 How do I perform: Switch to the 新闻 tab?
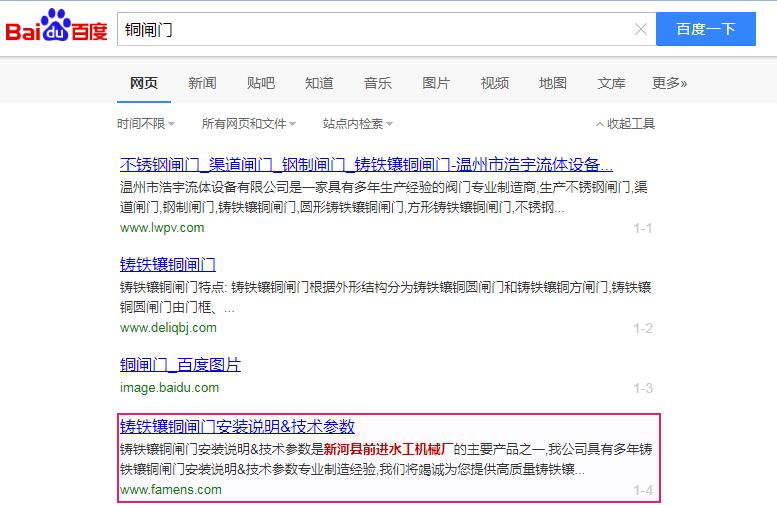[202, 83]
